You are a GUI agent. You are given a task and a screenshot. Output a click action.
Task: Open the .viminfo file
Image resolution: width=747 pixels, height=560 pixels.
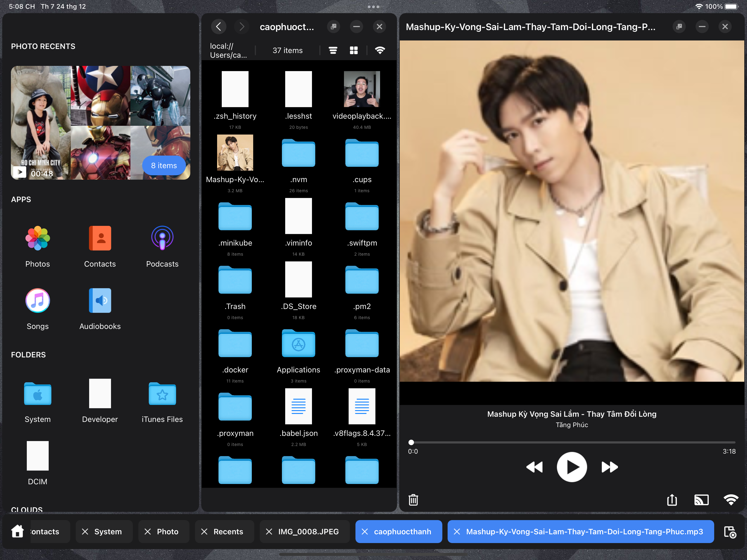299,216
